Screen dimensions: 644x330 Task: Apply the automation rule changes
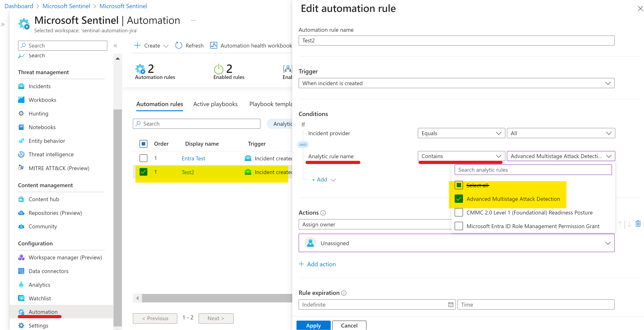pyautogui.click(x=313, y=326)
